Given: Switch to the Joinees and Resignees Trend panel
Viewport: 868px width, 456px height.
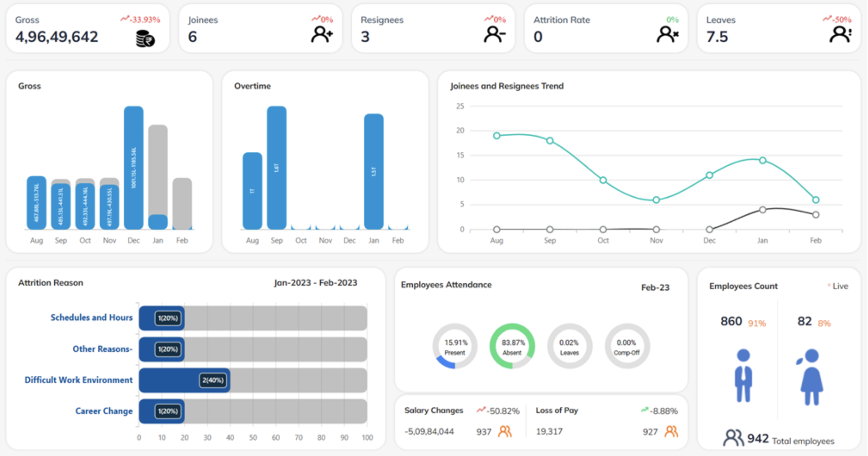Looking at the screenshot, I should click(507, 86).
